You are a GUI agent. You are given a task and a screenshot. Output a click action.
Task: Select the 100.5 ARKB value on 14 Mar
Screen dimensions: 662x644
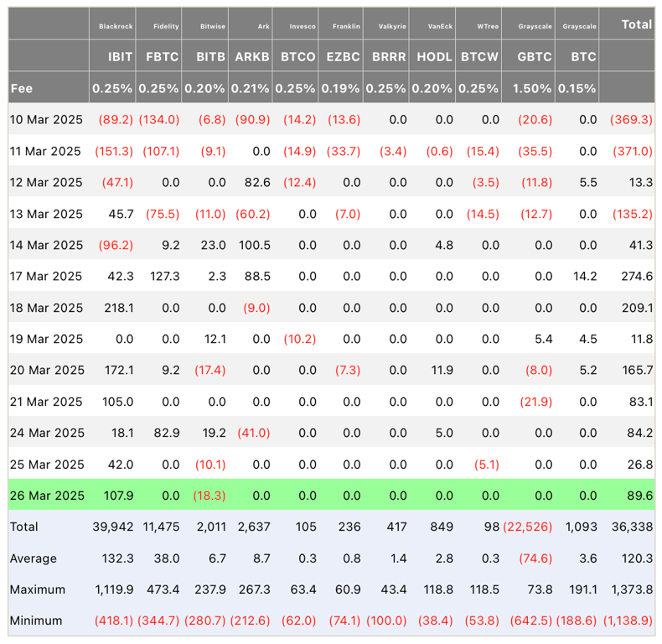point(254,245)
